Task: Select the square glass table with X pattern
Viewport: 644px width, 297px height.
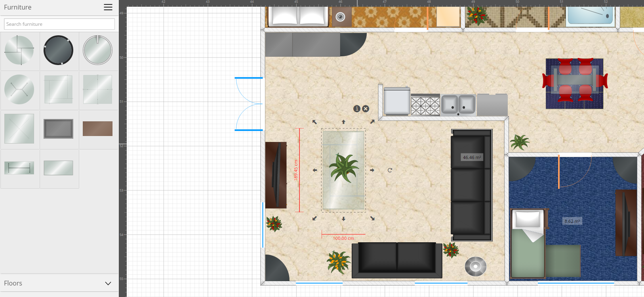Action: (19, 129)
